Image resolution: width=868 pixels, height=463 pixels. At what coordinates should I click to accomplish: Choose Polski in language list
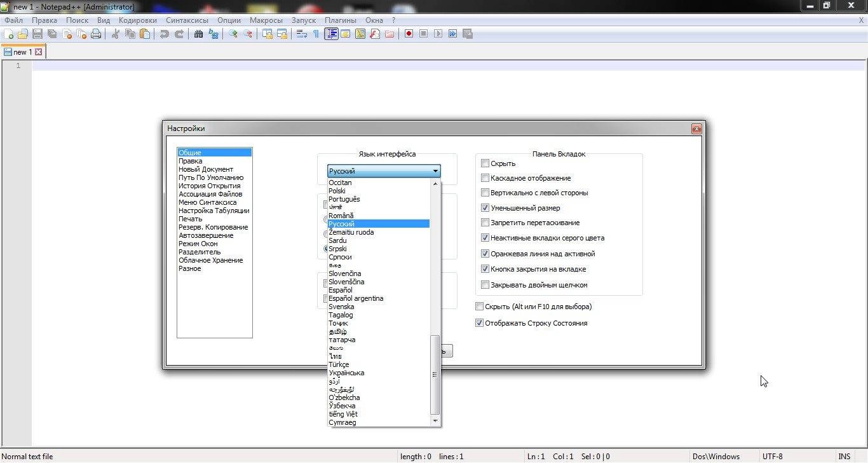click(379, 191)
